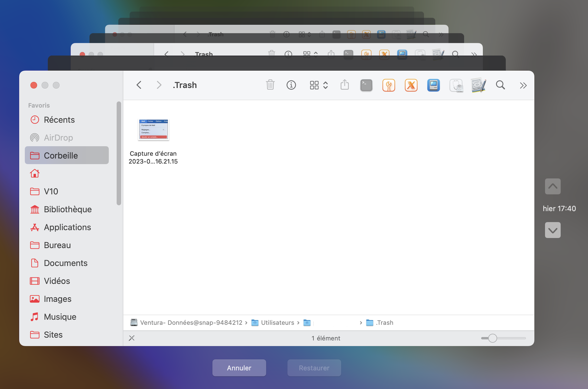
Task: Click the 'hier 17:40' timestamp label
Action: click(559, 209)
